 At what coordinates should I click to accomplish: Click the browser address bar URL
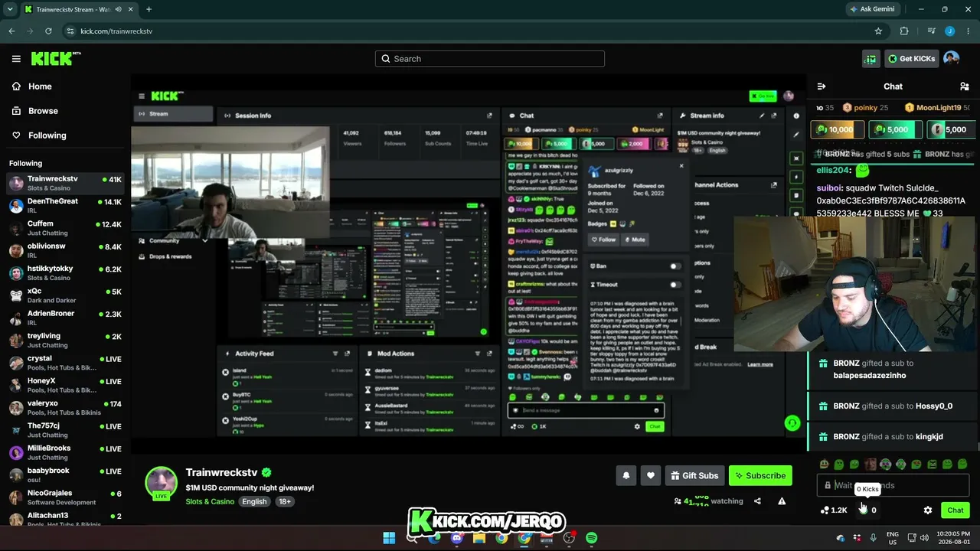coord(116,31)
